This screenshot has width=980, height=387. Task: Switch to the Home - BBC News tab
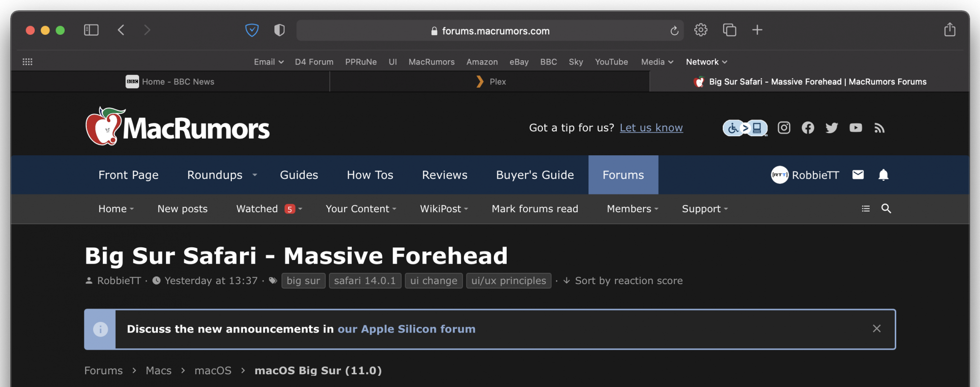(x=171, y=82)
